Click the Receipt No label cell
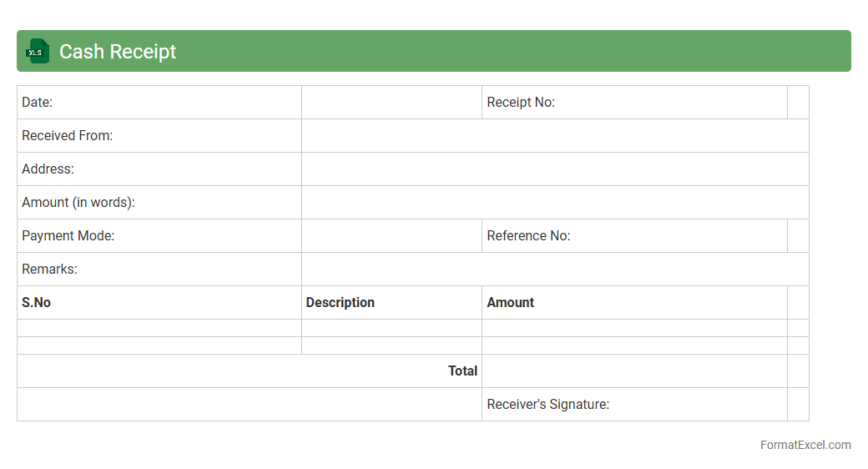The height and width of the screenshot is (469, 868). click(x=633, y=103)
